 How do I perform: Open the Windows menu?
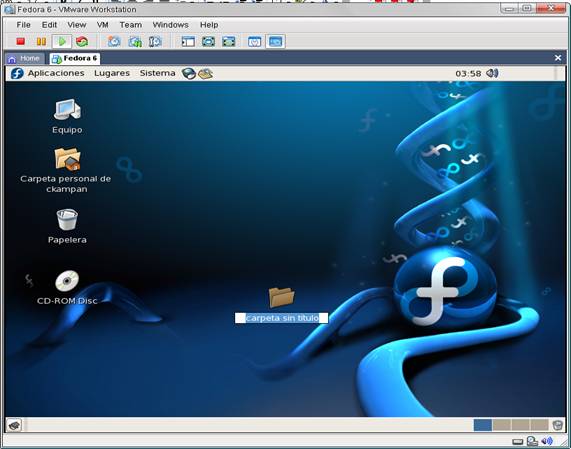pos(170,25)
